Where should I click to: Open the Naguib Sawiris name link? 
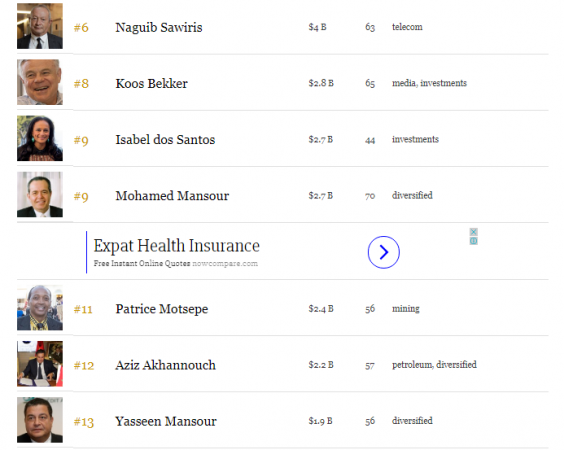159,27
